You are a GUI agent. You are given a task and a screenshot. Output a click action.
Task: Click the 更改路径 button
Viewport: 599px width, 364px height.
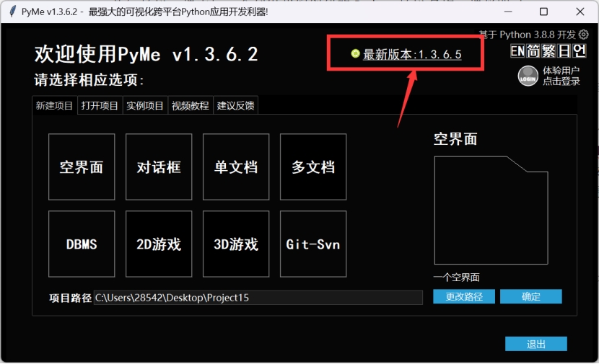coord(464,296)
